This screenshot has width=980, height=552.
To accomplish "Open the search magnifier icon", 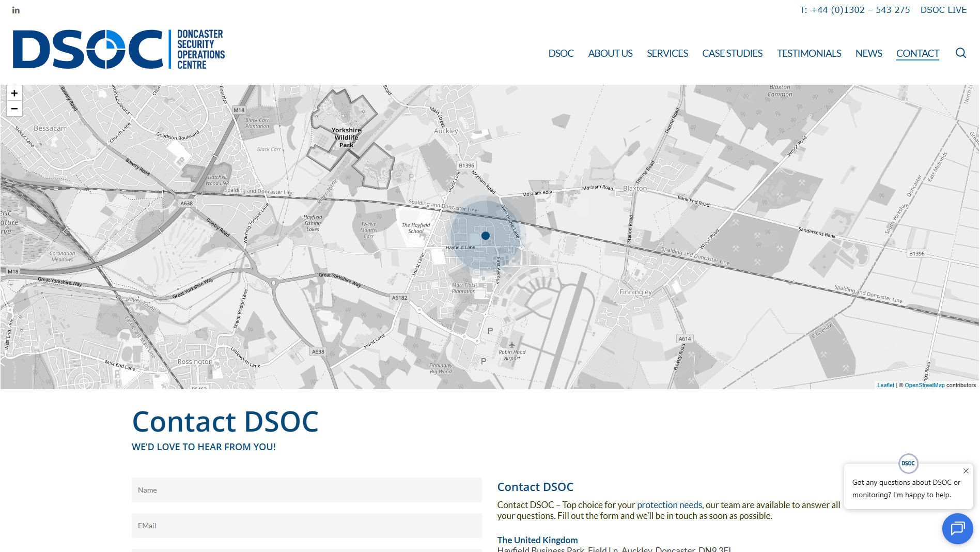I will [960, 53].
